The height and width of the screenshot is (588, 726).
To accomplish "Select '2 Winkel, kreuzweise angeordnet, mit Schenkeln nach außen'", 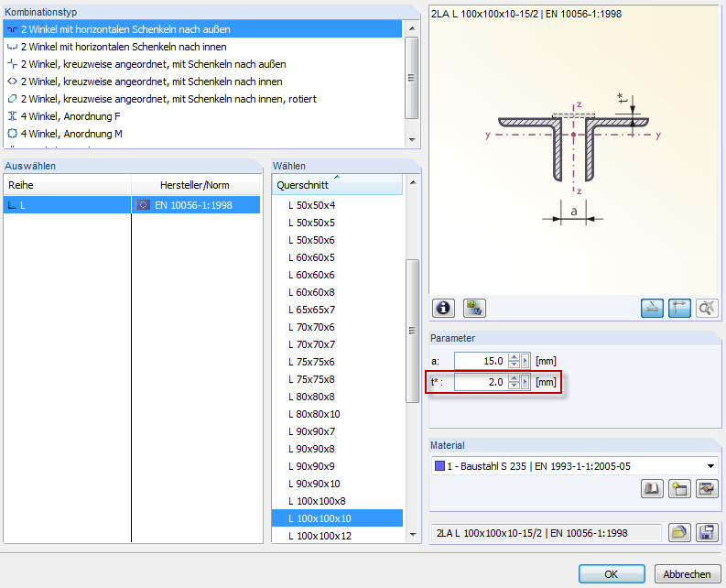I will 203,64.
